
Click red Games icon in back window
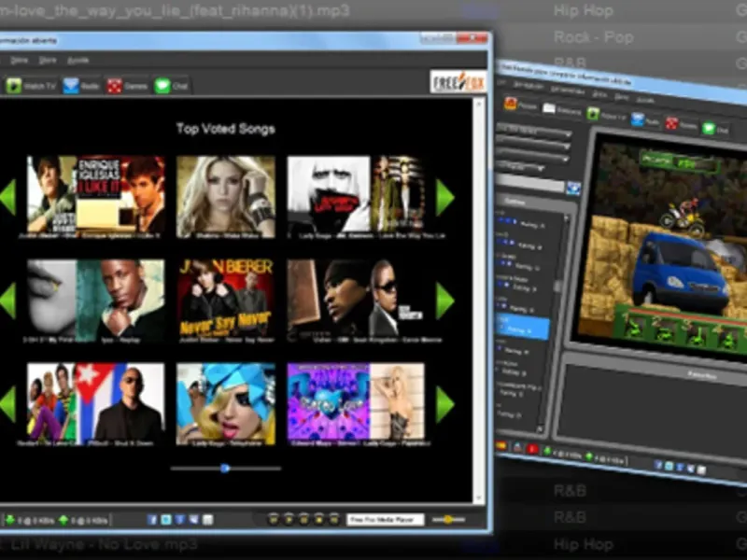pyautogui.click(x=671, y=124)
